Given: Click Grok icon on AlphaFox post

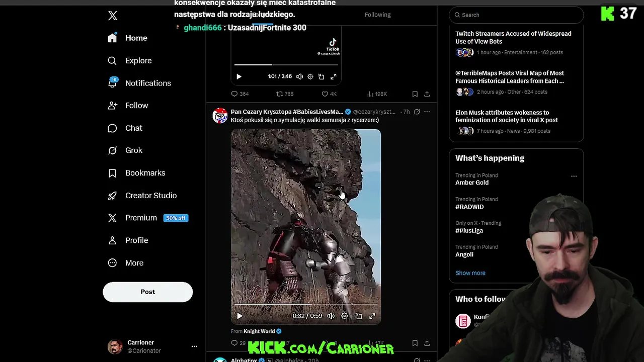Looking at the screenshot, I should [x=417, y=360].
